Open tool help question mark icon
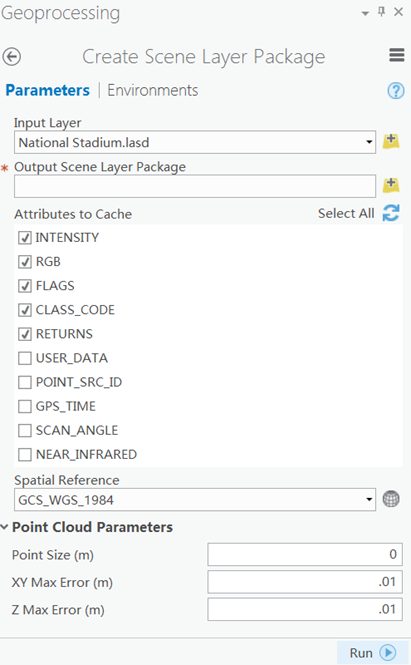 coord(396,91)
